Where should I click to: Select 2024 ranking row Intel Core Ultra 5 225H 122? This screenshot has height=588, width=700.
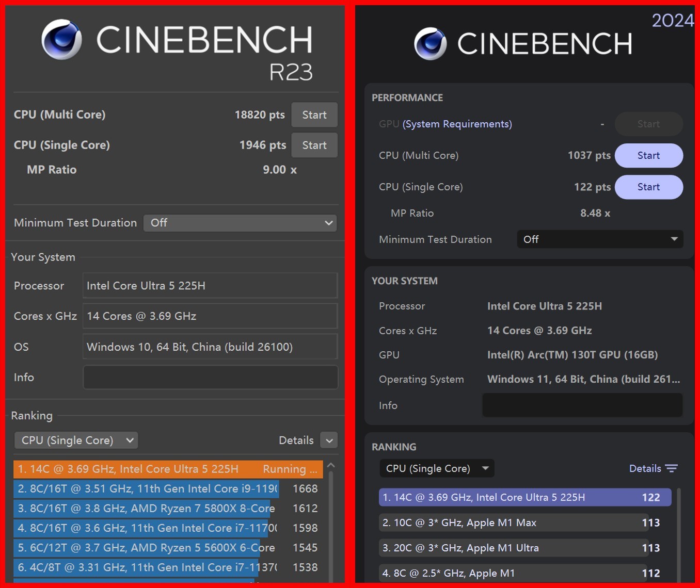525,497
